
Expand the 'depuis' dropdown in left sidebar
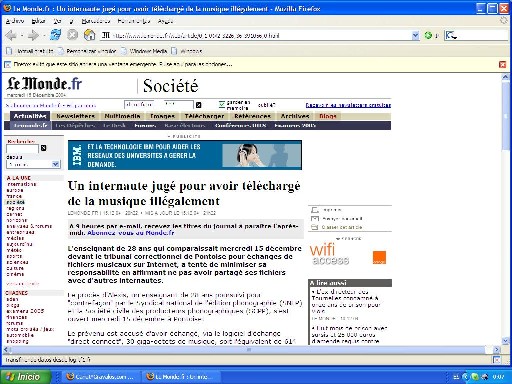(55, 164)
